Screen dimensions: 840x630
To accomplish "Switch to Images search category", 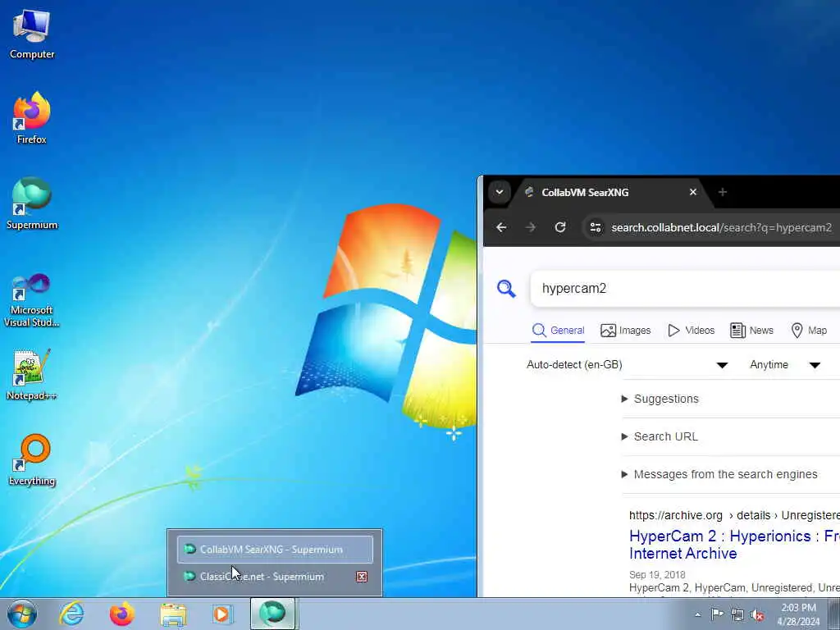I will click(x=625, y=331).
